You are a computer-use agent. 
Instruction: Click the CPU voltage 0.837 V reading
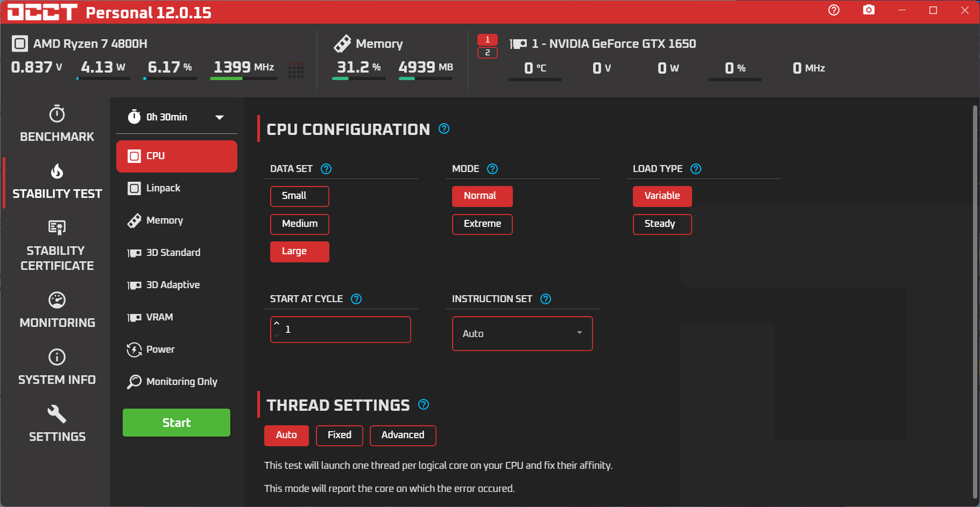coord(37,67)
